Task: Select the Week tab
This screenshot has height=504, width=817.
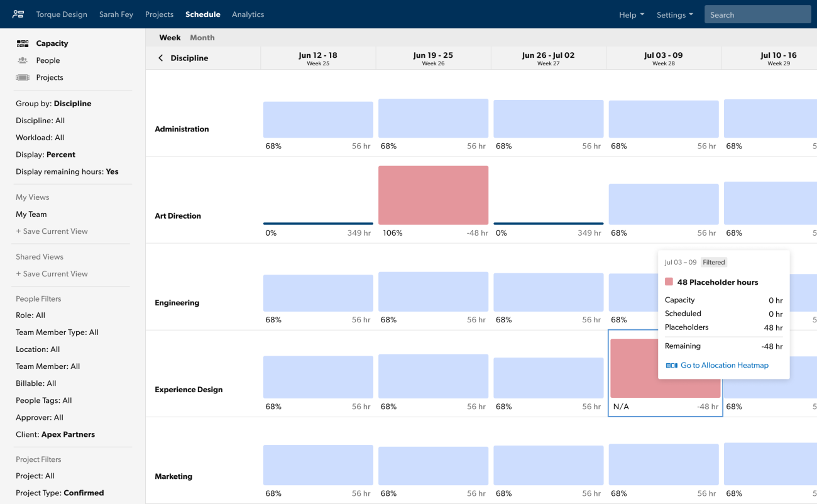Action: (170, 37)
